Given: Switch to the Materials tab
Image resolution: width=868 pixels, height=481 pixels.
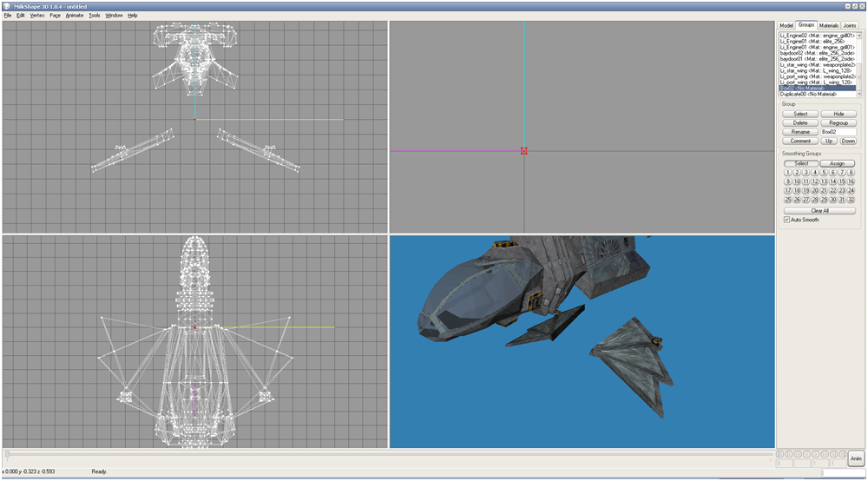Looking at the screenshot, I should 829,25.
